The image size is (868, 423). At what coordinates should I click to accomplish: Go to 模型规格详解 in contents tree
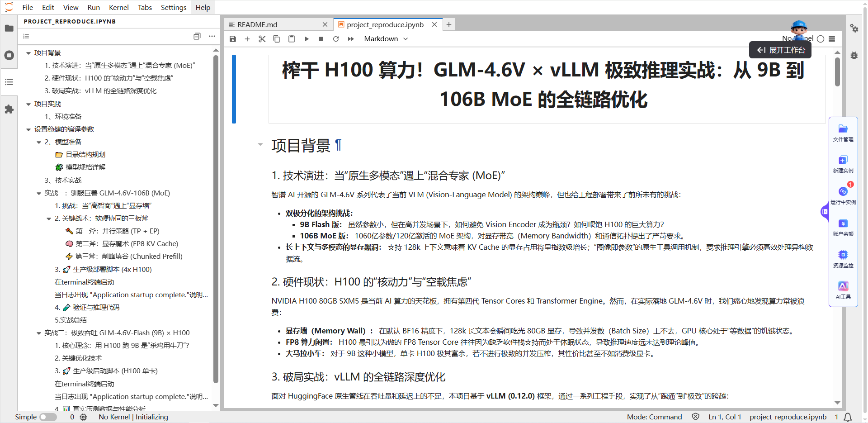[85, 167]
